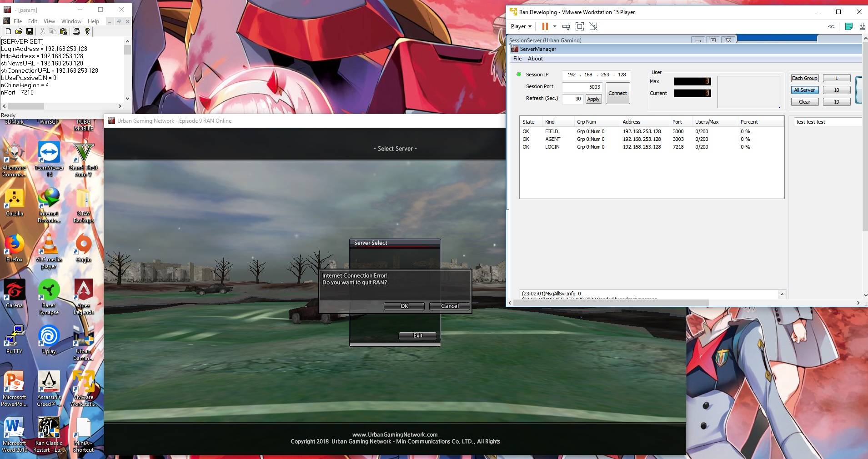This screenshot has height=459, width=868.
Task: Select Grand Theft Auto V desktop icon
Action: (x=83, y=159)
